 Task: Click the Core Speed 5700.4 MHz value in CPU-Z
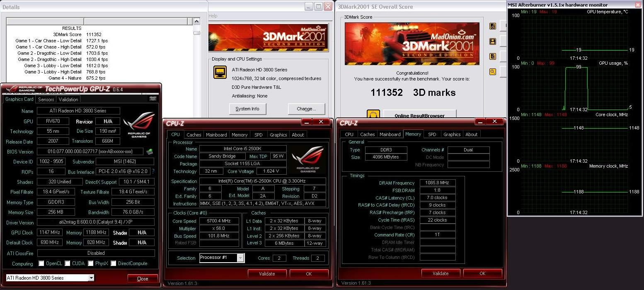pos(220,221)
